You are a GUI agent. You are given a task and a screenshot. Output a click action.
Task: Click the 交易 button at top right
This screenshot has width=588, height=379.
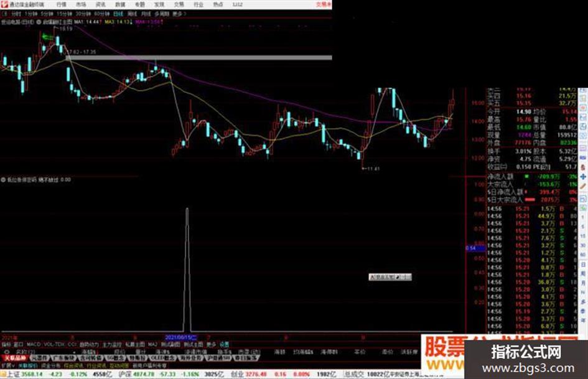[324, 4]
